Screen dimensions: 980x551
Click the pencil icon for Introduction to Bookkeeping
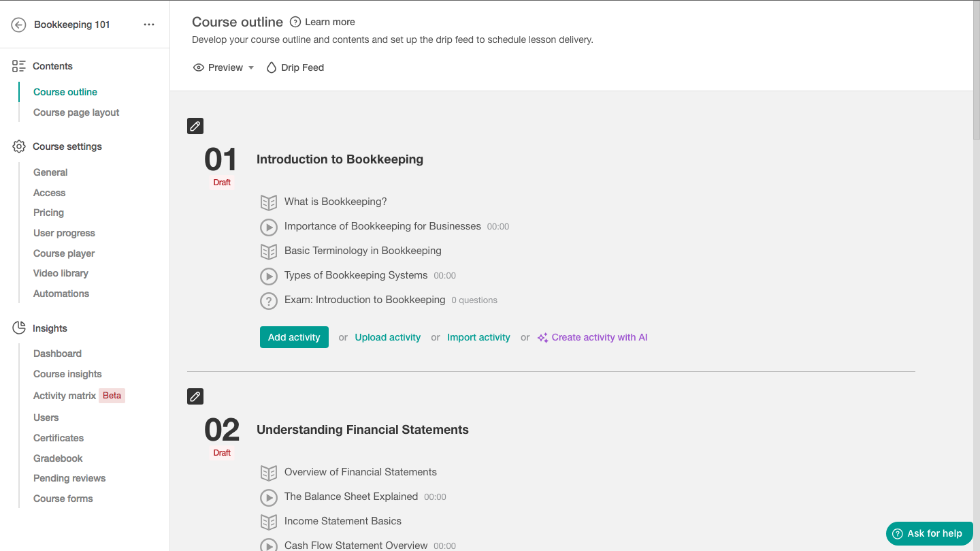195,126
